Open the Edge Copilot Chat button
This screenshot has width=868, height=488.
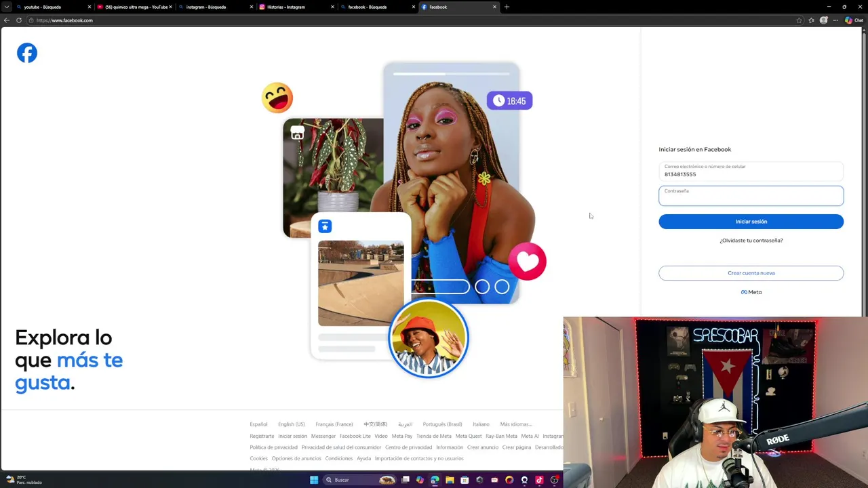point(853,20)
